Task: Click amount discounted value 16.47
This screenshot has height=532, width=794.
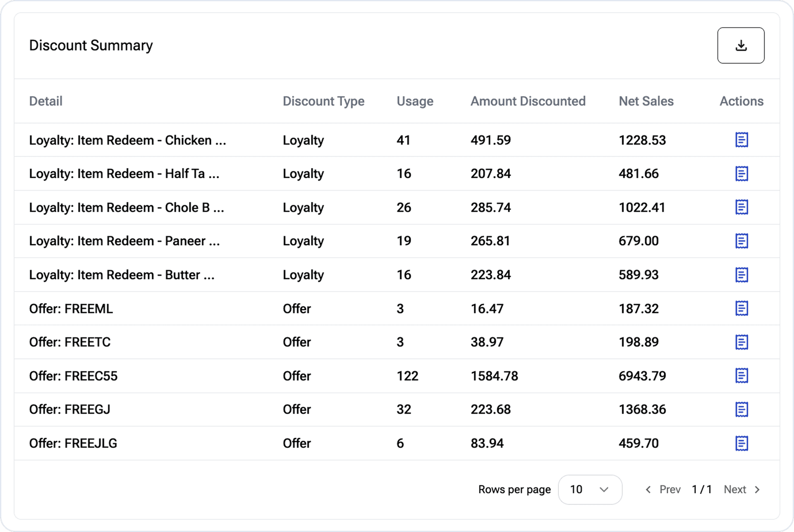Action: tap(487, 309)
